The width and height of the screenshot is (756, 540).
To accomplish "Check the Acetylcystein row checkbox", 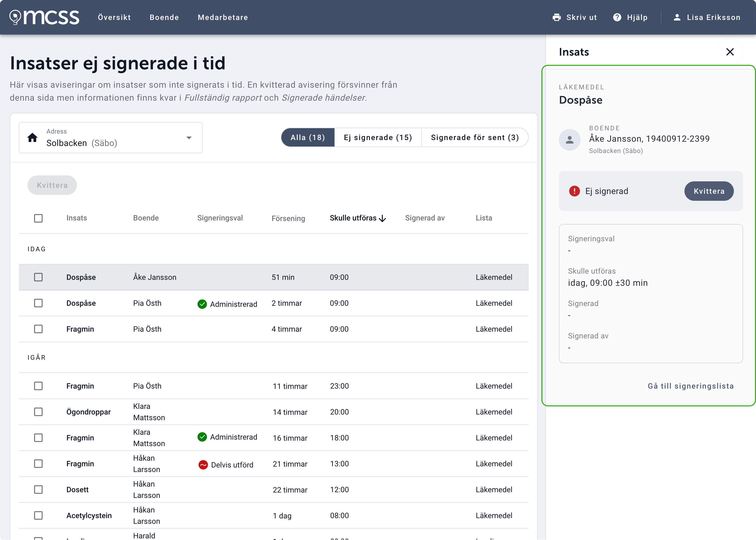I will [38, 515].
